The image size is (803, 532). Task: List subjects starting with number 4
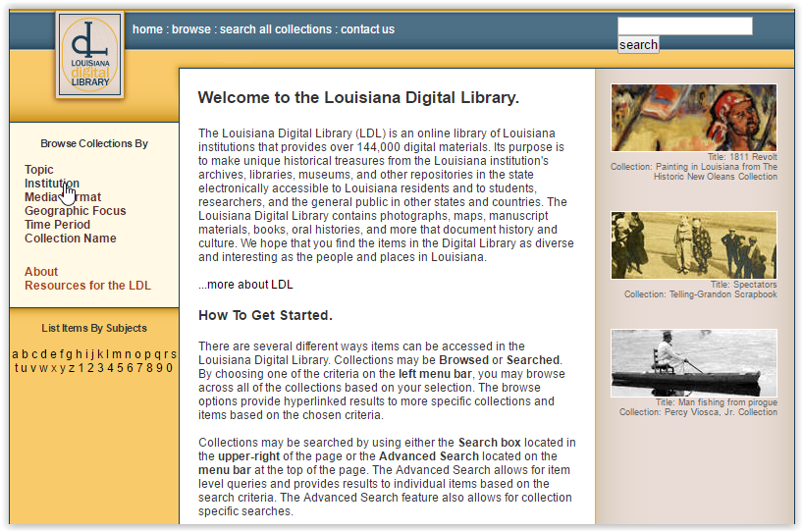pyautogui.click(x=110, y=368)
